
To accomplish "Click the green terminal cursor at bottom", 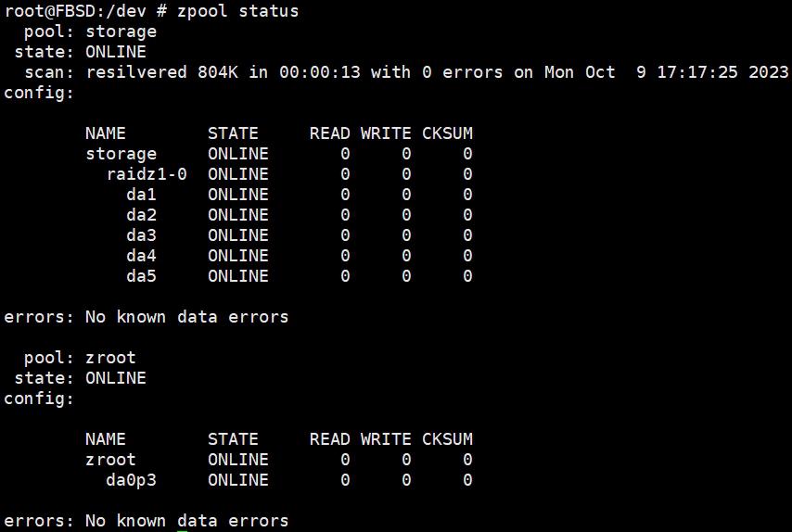I will (x=183, y=530).
